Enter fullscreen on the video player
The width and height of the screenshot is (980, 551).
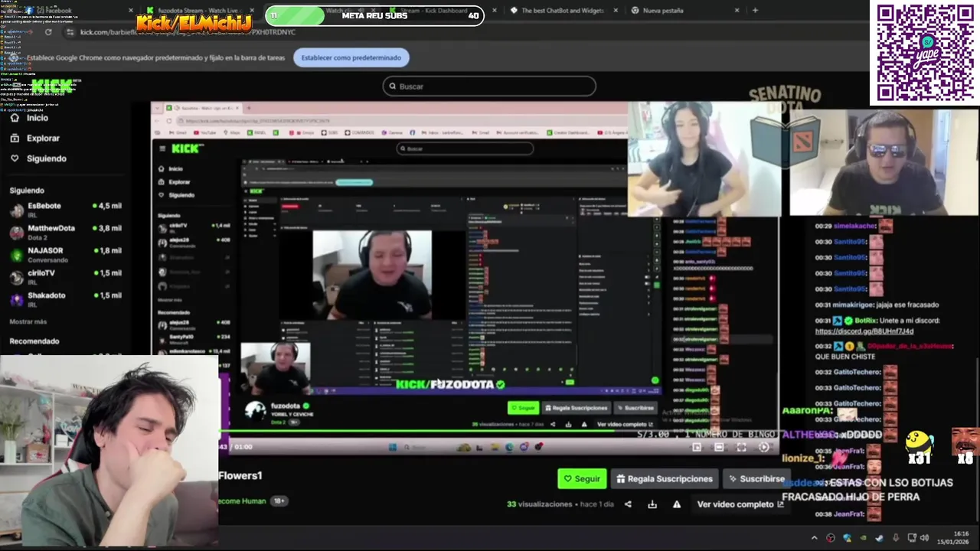(x=741, y=447)
